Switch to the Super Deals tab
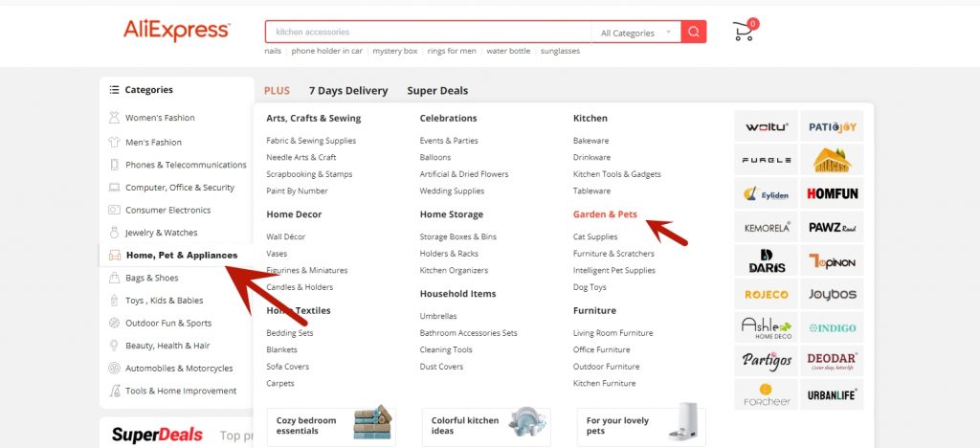 coord(437,91)
